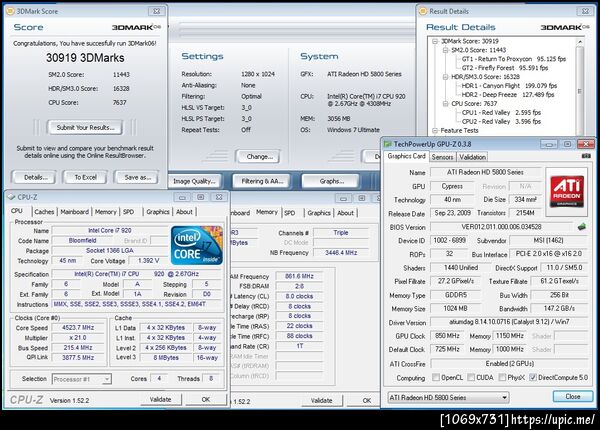Click the Core Speed 4523.7 MHz field
This screenshot has height=430, width=600.
pyautogui.click(x=78, y=327)
